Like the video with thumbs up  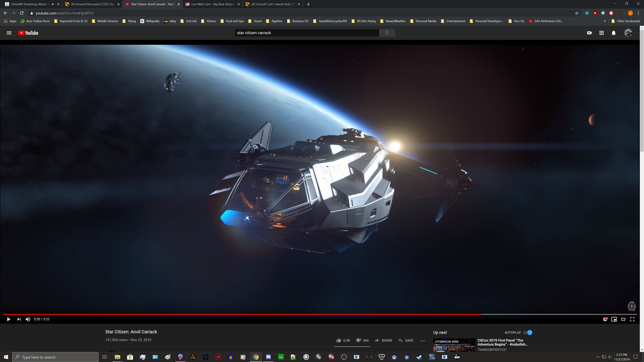tap(339, 340)
